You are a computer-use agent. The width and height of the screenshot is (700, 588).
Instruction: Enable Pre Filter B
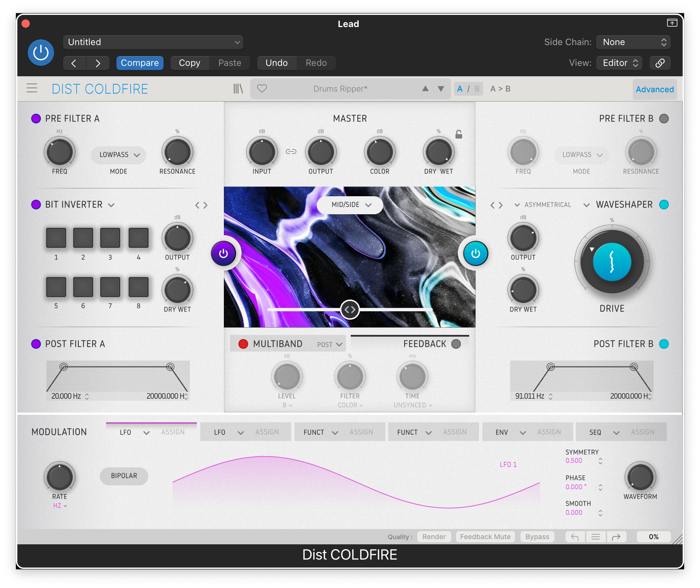coord(664,119)
